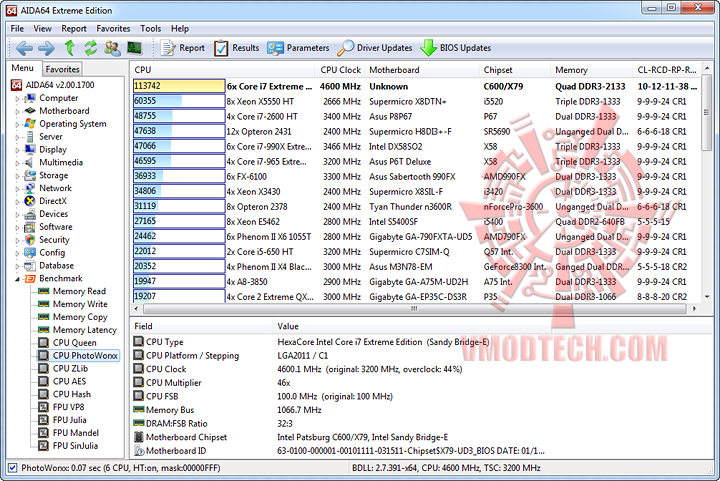Open CPU AES benchmark

pyautogui.click(x=62, y=381)
